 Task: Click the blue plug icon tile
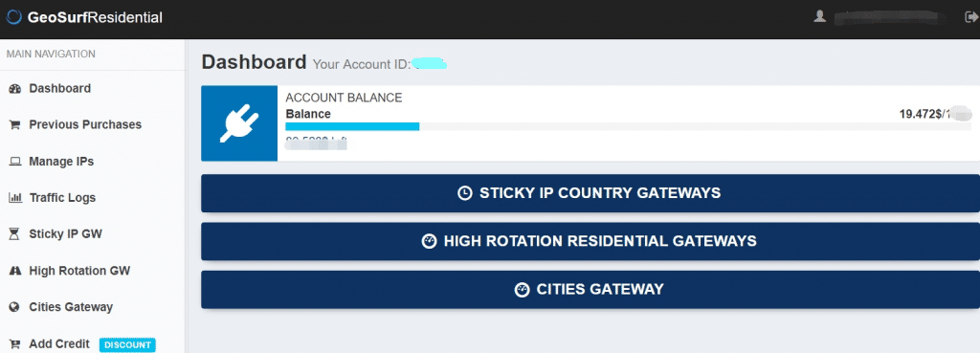[239, 123]
